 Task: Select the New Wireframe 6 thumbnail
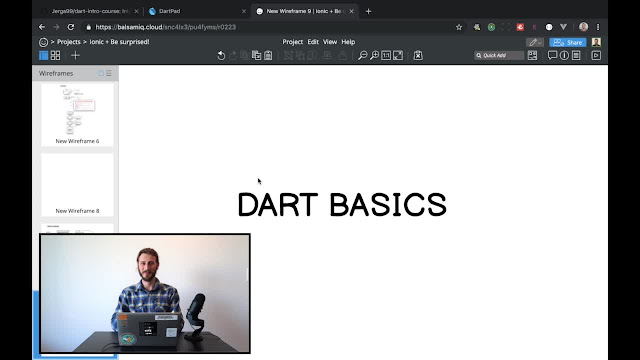[77, 115]
